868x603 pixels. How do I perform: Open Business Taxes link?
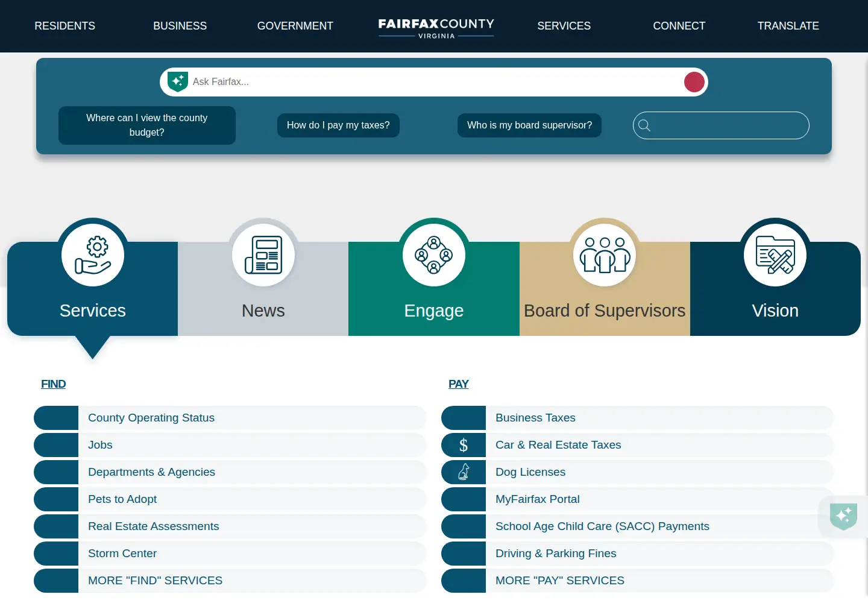pos(638,418)
